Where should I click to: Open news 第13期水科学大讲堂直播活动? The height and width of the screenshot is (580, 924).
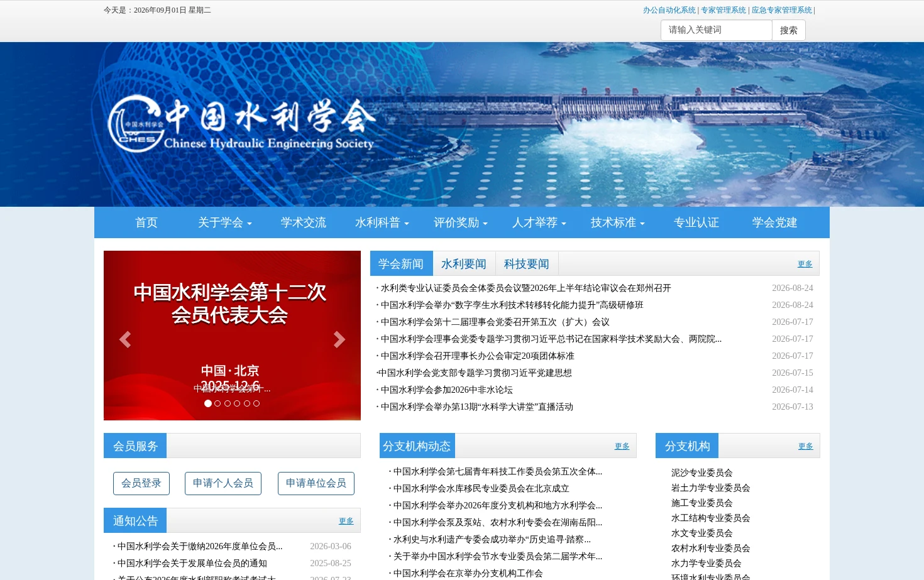[477, 407]
